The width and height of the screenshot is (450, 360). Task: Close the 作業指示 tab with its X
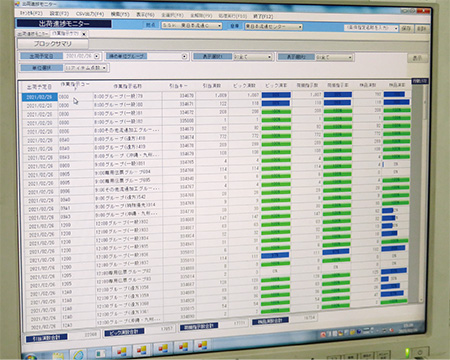(x=84, y=34)
